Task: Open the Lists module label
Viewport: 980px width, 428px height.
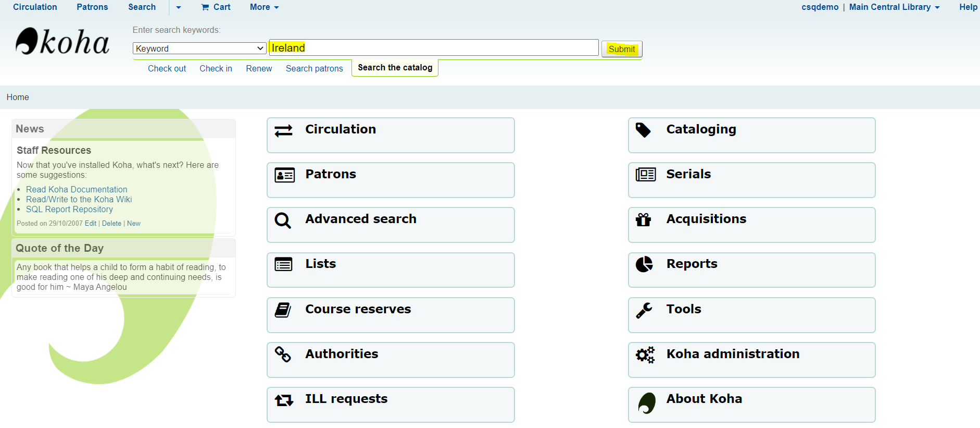Action: pos(321,264)
